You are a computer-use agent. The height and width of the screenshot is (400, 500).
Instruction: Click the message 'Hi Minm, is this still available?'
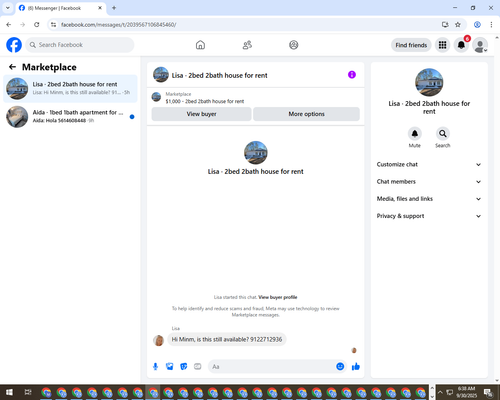click(227, 339)
